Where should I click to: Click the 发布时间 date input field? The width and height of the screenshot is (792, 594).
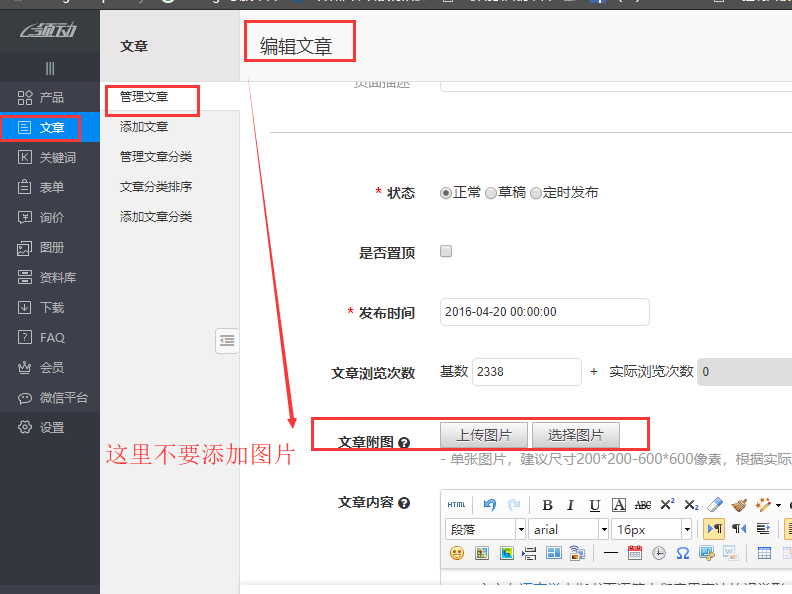pos(544,312)
